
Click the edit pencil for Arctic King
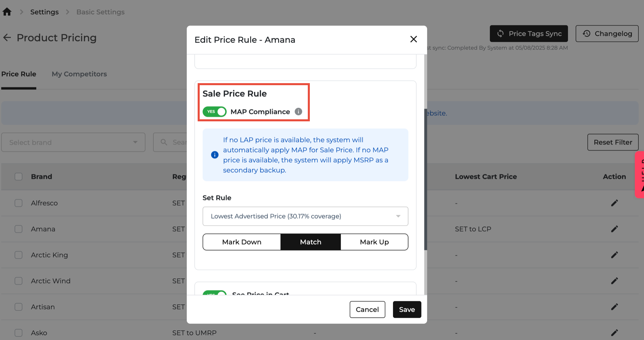[x=614, y=255]
